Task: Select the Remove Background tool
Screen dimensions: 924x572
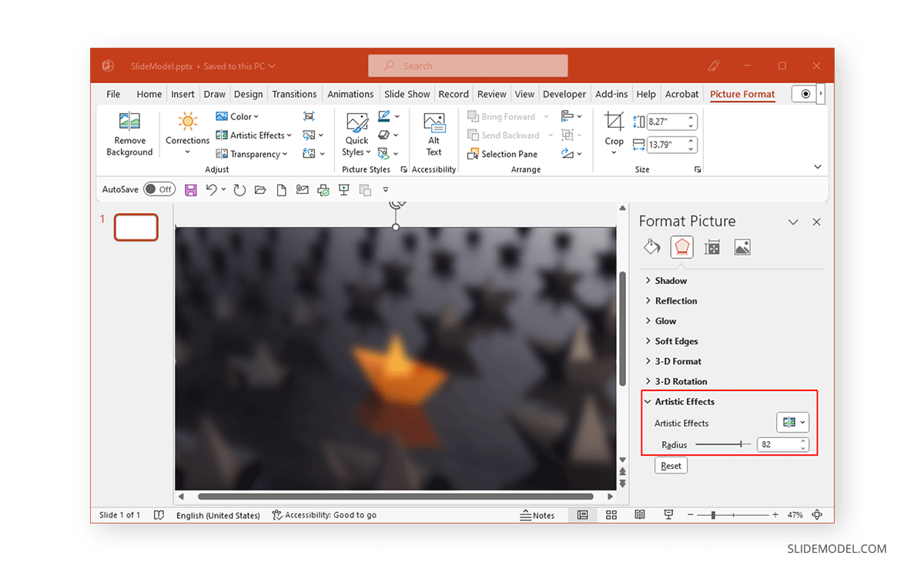Action: (129, 134)
